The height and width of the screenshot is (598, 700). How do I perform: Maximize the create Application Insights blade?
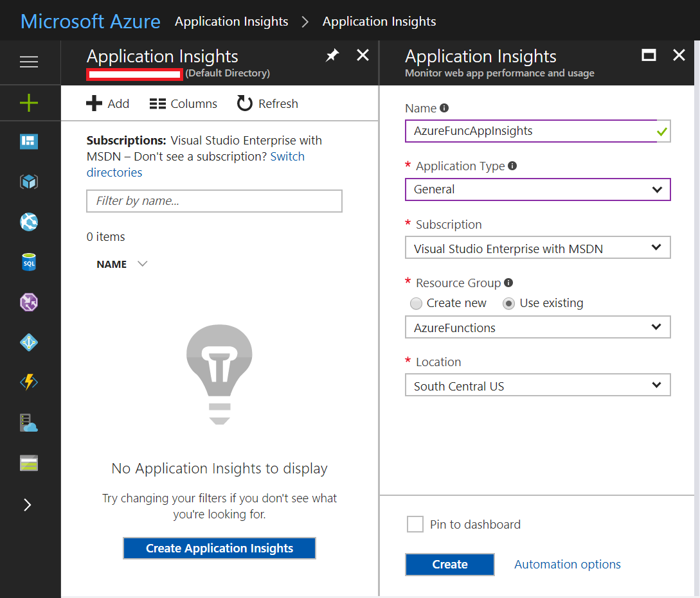pos(649,55)
